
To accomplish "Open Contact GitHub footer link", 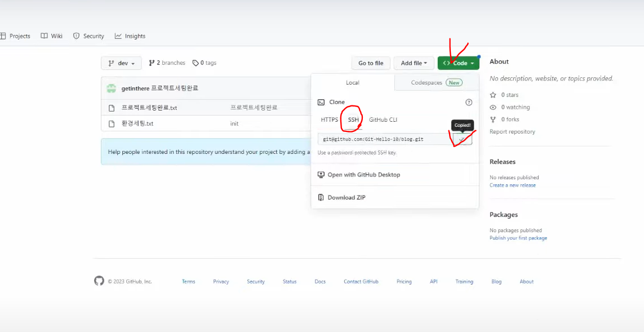I will (x=361, y=282).
